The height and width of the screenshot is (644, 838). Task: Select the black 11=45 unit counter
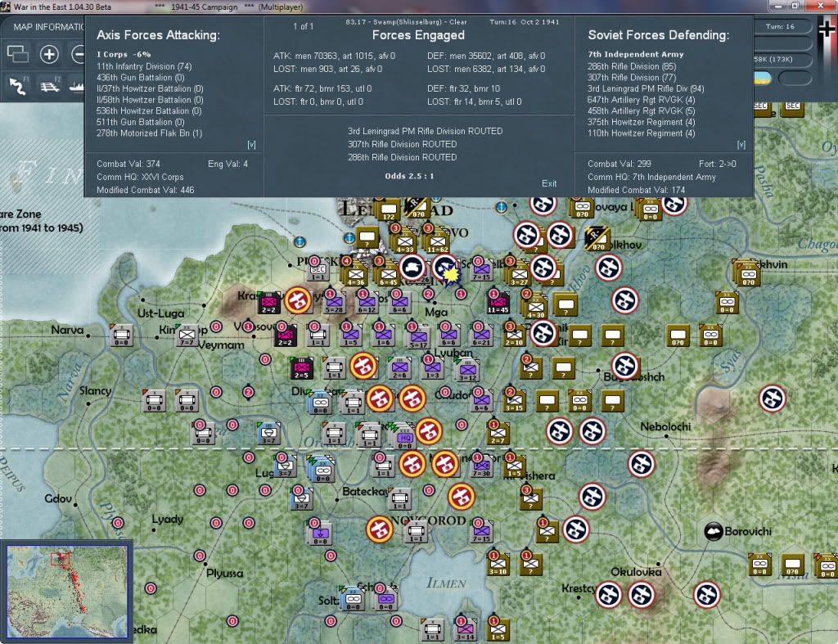point(498,304)
